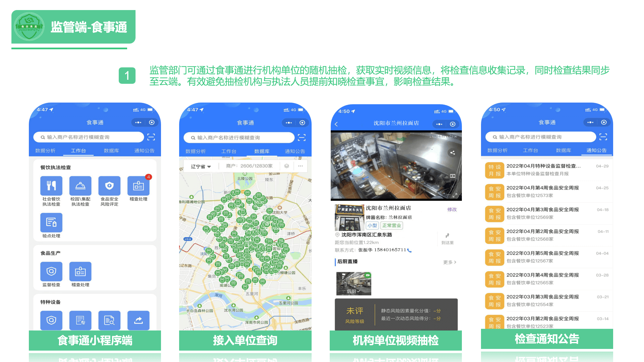This screenshot has width=644, height=362.
Task: Expand 辽宁省 province dropdown
Action: click(201, 166)
